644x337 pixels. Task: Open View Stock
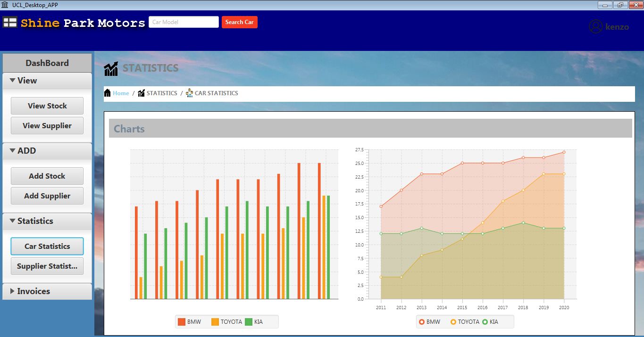tap(47, 106)
